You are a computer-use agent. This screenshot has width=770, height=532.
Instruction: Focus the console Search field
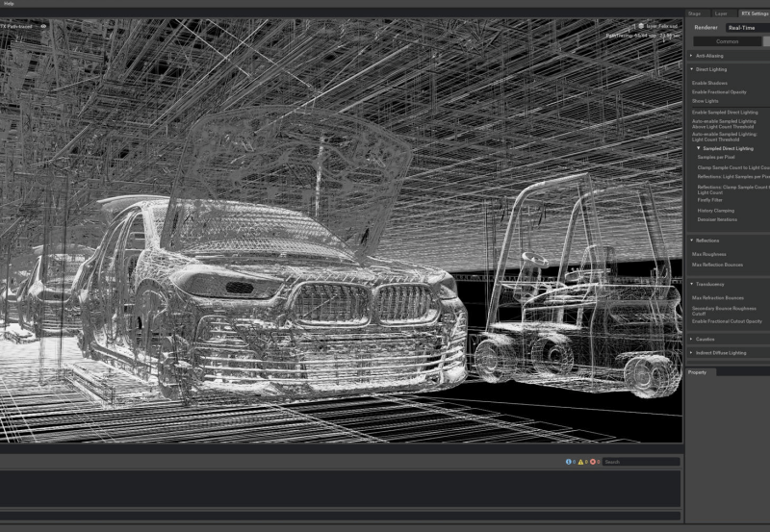(x=641, y=462)
